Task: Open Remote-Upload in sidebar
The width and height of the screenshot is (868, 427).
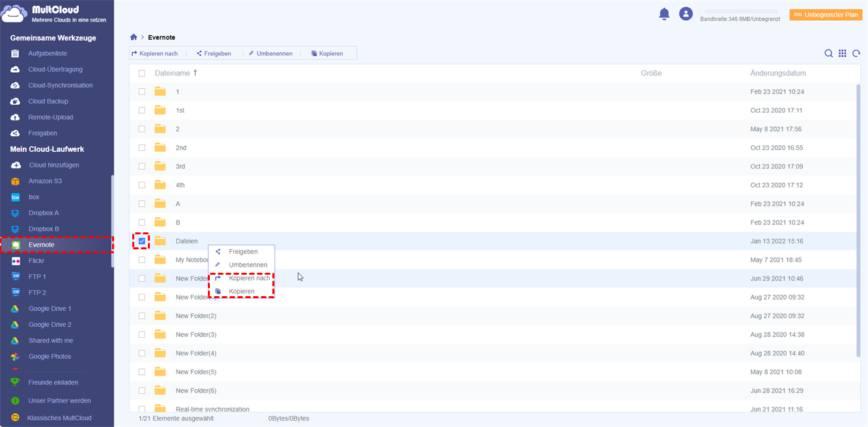Action: click(51, 117)
